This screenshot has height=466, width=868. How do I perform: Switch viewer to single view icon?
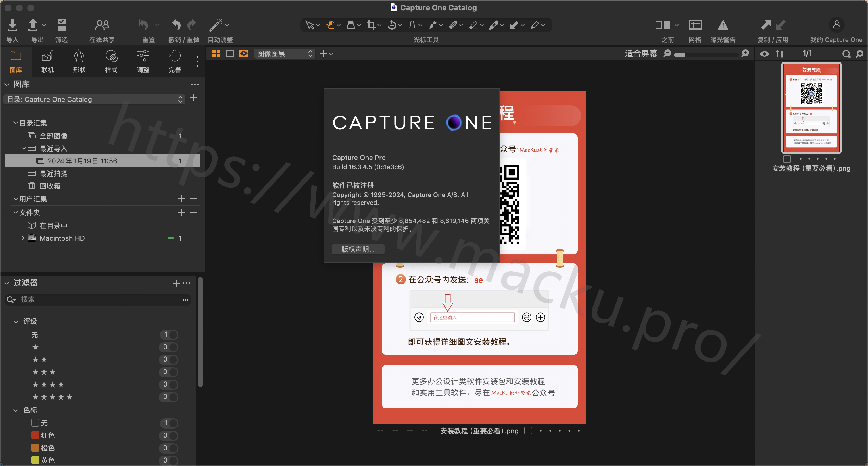tap(230, 54)
